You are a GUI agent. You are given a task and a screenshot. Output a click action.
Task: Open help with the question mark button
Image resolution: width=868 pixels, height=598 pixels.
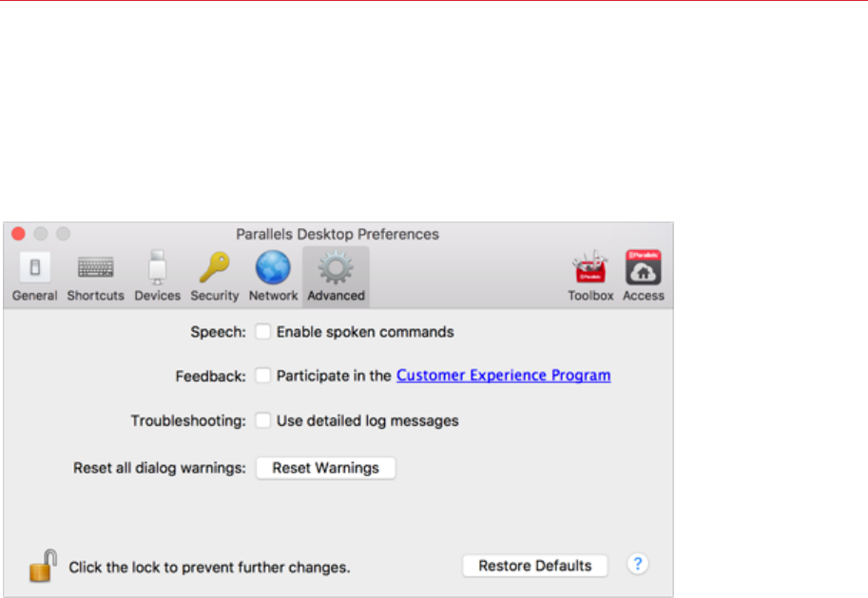pyautogui.click(x=638, y=564)
